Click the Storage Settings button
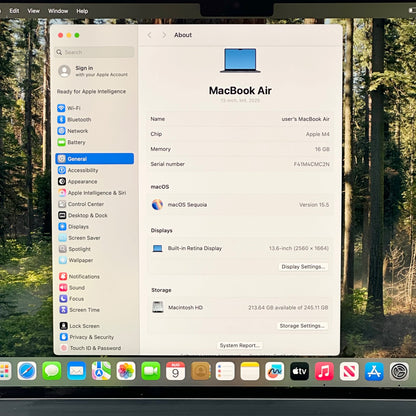This screenshot has height=416, width=416. pos(302,326)
